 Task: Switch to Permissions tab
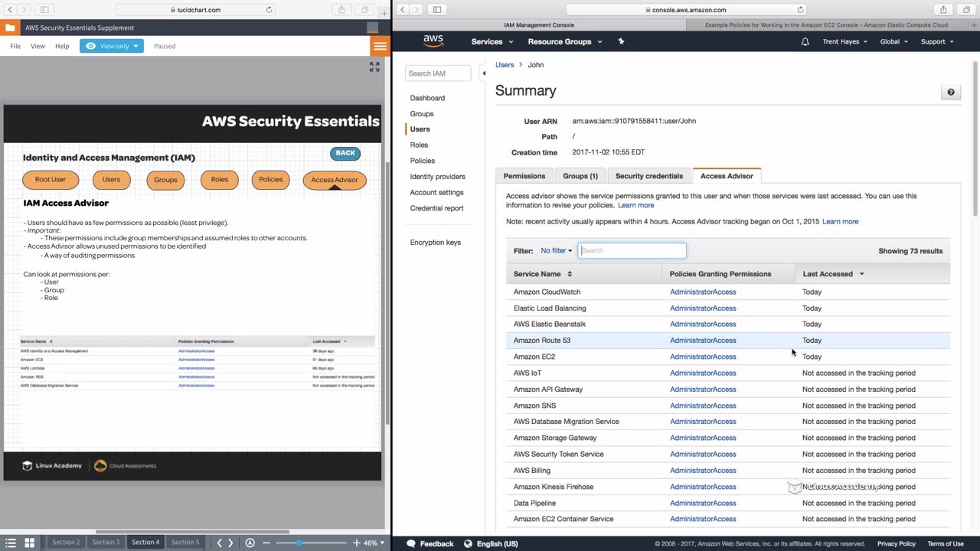(x=524, y=176)
